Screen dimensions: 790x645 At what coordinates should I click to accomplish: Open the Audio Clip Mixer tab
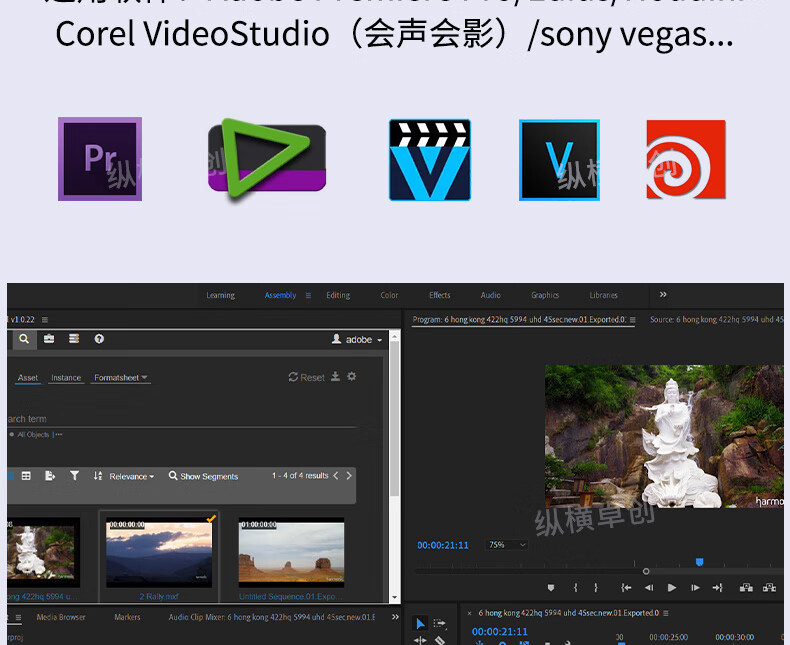272,617
